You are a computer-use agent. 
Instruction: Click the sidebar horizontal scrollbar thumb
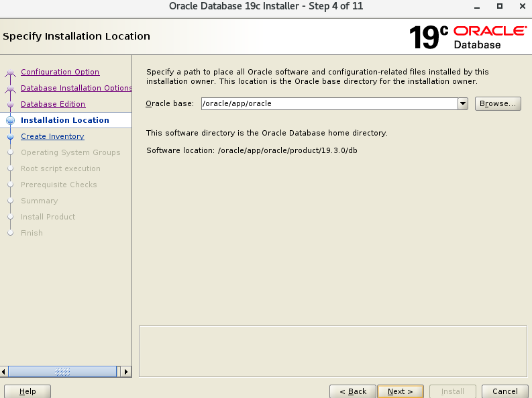pos(62,371)
